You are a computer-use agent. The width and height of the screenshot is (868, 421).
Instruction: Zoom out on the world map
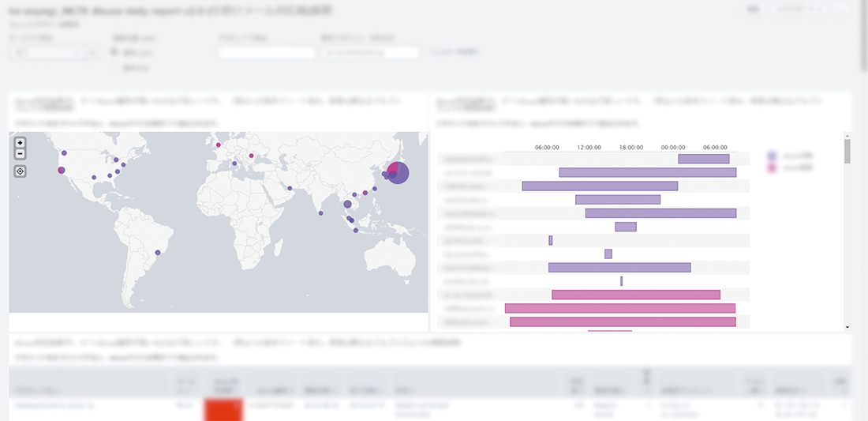pos(20,153)
